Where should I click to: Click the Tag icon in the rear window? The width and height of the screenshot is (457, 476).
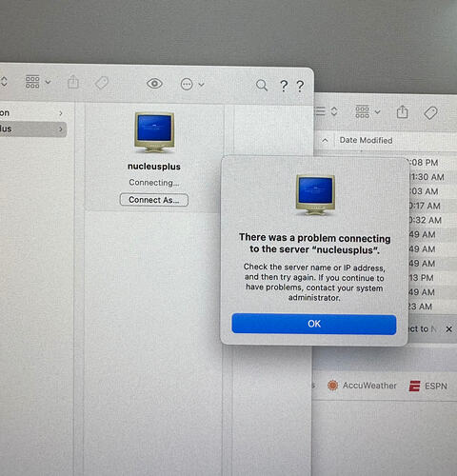coord(430,112)
